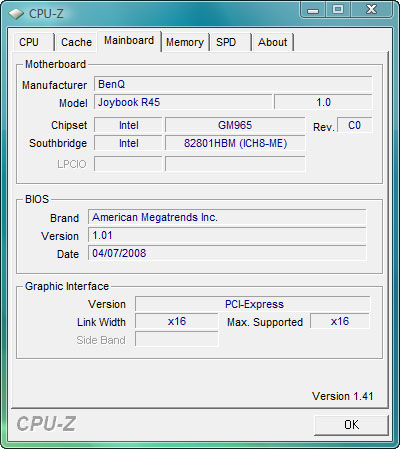Click the BenQ manufacturer field

(x=233, y=84)
